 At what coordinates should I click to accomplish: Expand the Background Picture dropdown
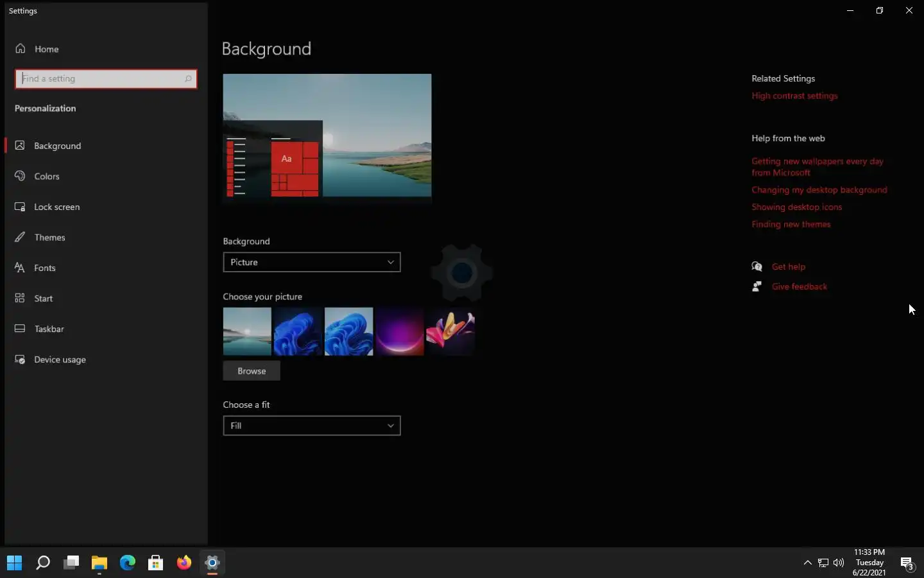click(312, 262)
